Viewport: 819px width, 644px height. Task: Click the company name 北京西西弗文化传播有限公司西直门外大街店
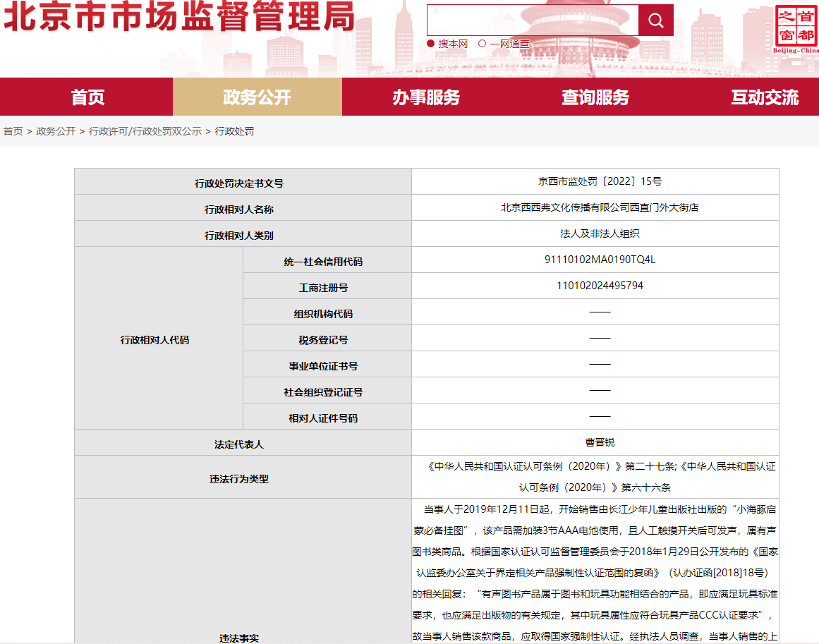click(x=600, y=208)
